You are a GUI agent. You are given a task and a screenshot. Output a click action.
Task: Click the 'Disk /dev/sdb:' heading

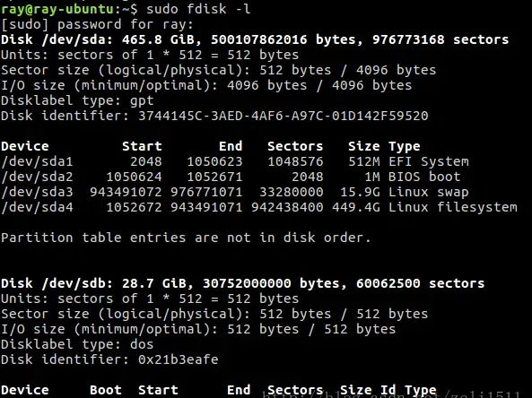click(57, 283)
